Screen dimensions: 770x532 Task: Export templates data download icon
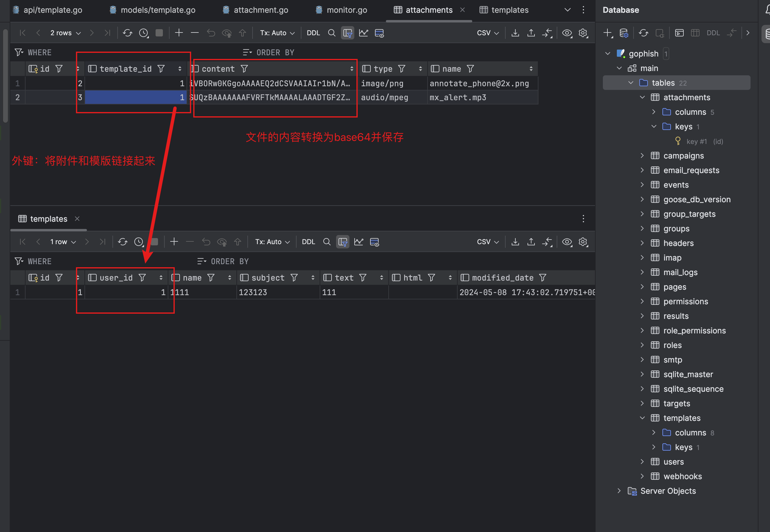tap(515, 242)
